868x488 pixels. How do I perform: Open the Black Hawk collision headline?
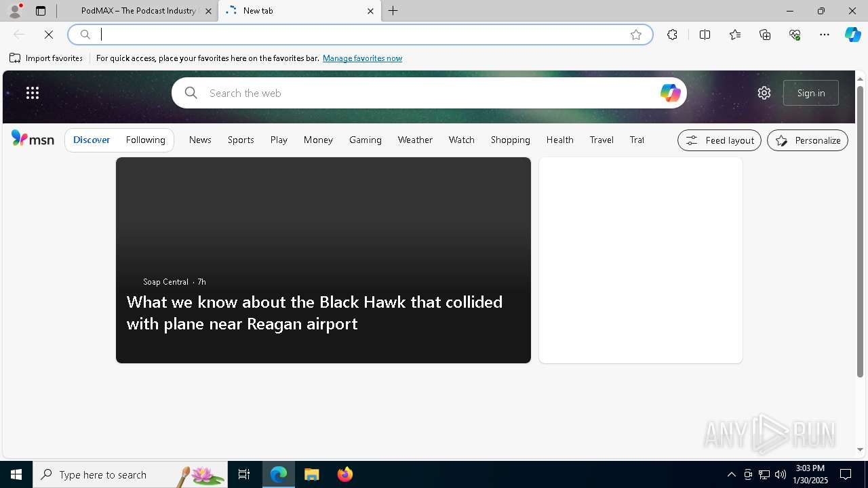coord(315,312)
